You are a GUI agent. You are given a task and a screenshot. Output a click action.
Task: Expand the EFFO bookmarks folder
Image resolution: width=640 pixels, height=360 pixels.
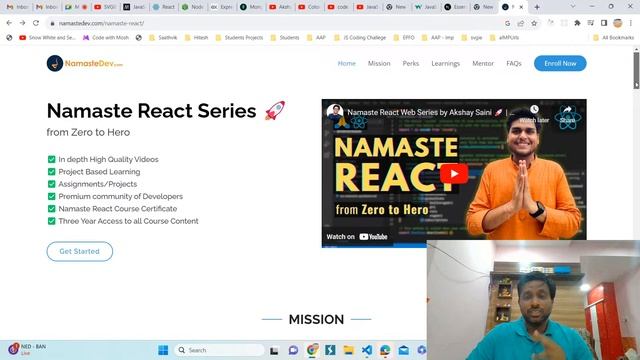404,38
